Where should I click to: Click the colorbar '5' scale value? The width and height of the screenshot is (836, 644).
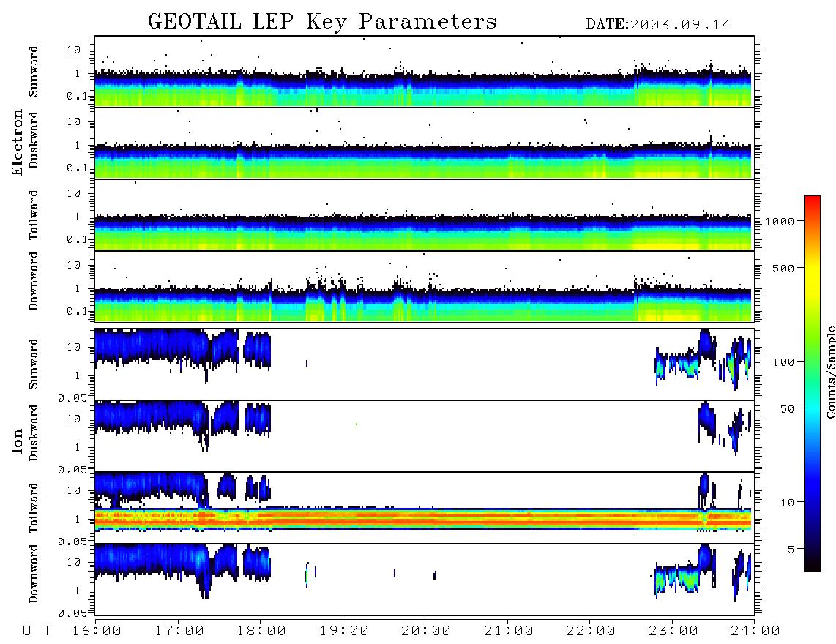point(791,549)
